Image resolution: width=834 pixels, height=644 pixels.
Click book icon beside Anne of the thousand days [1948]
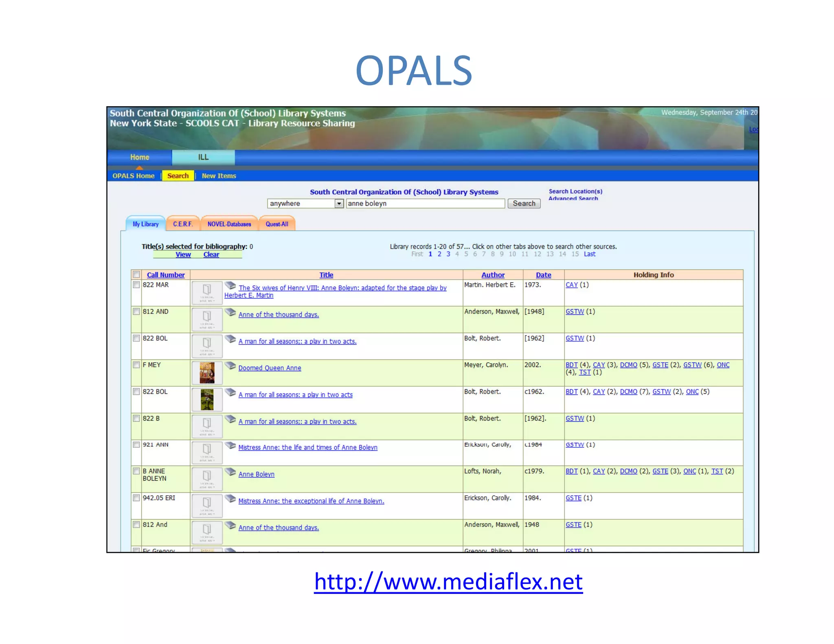[x=230, y=312]
